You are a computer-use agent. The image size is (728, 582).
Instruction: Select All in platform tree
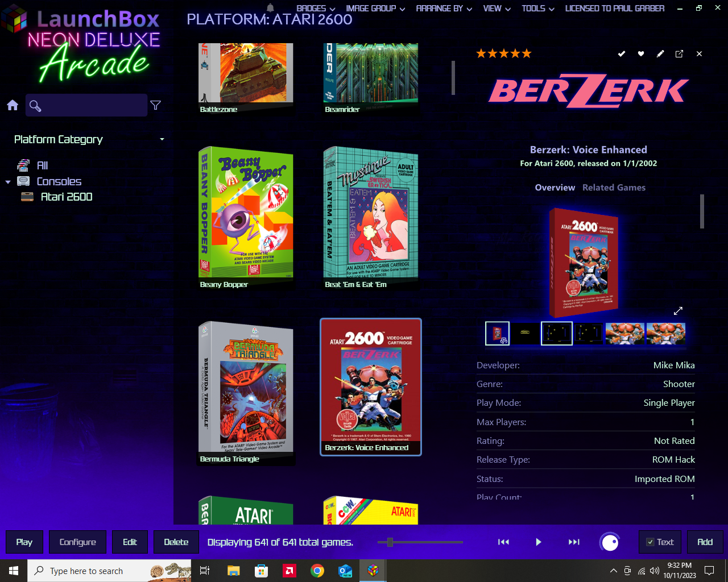pyautogui.click(x=42, y=165)
